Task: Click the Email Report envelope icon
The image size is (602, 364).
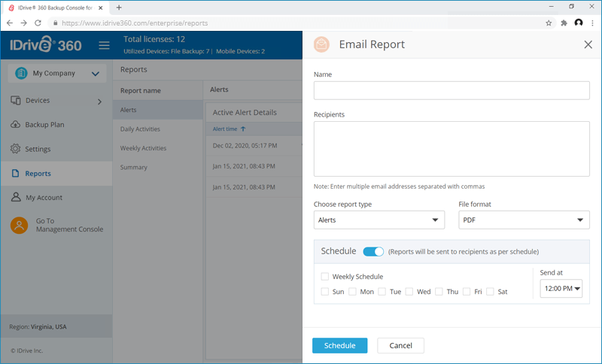Action: (322, 44)
